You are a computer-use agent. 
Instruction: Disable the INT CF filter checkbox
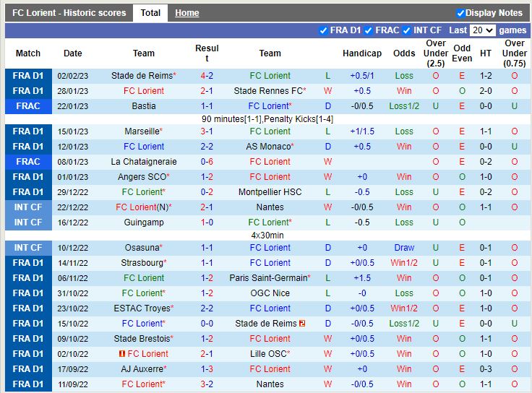[406, 30]
